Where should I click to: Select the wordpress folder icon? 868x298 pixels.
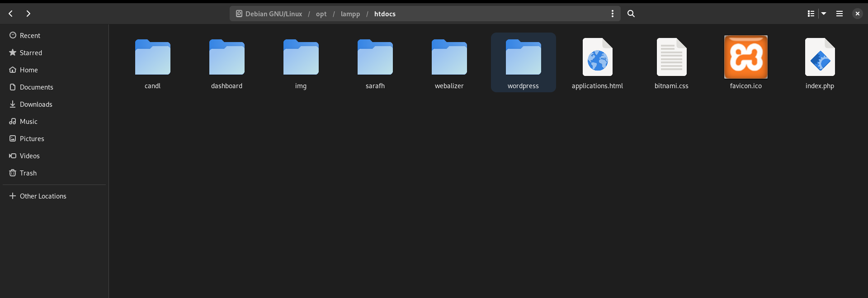524,57
